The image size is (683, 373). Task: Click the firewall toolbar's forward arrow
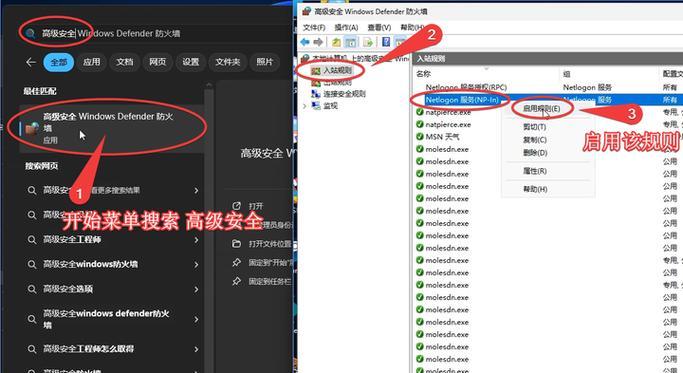pos(318,42)
